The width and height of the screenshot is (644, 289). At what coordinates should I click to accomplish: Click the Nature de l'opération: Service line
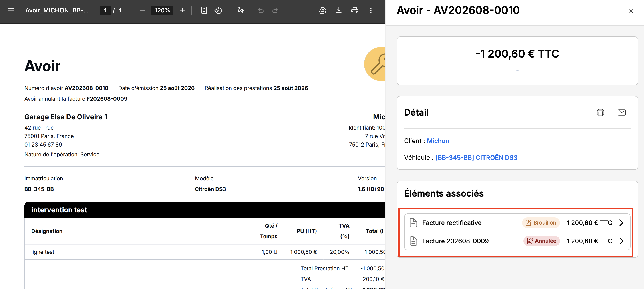click(62, 154)
